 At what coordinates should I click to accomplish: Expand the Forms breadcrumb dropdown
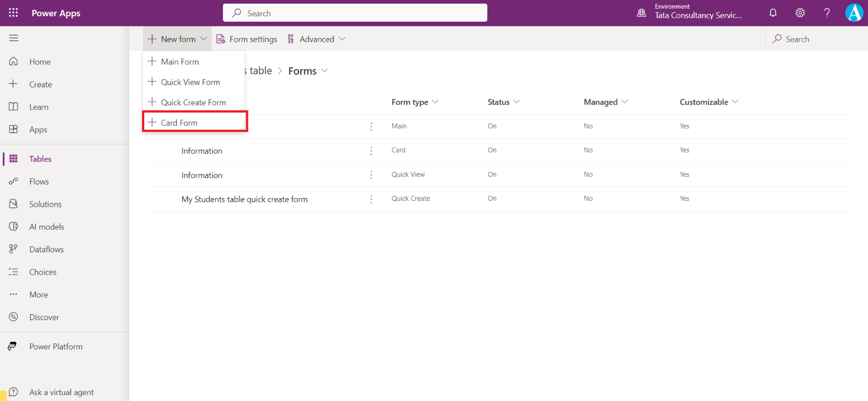click(x=324, y=71)
